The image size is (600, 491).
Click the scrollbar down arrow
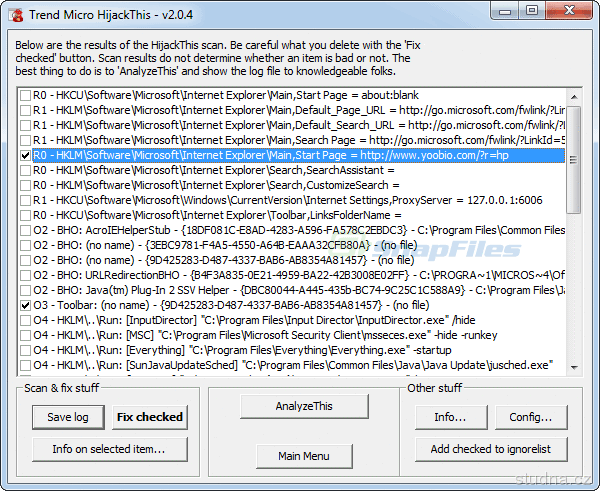(x=574, y=367)
